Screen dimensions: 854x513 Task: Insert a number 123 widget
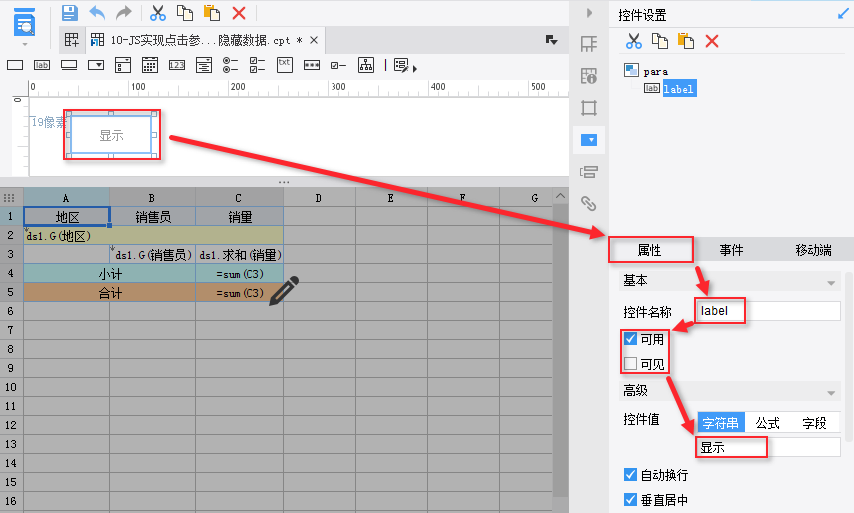click(176, 65)
